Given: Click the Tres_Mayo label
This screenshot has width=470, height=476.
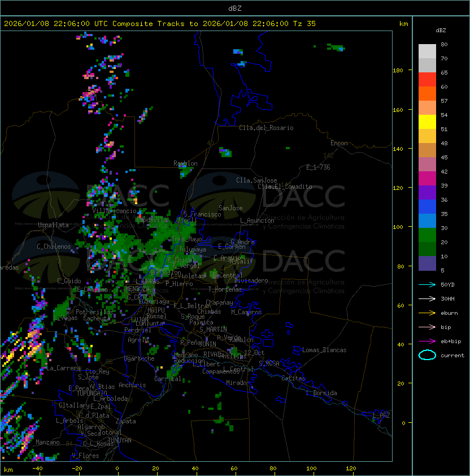Looking at the screenshot, I should coord(186,239).
